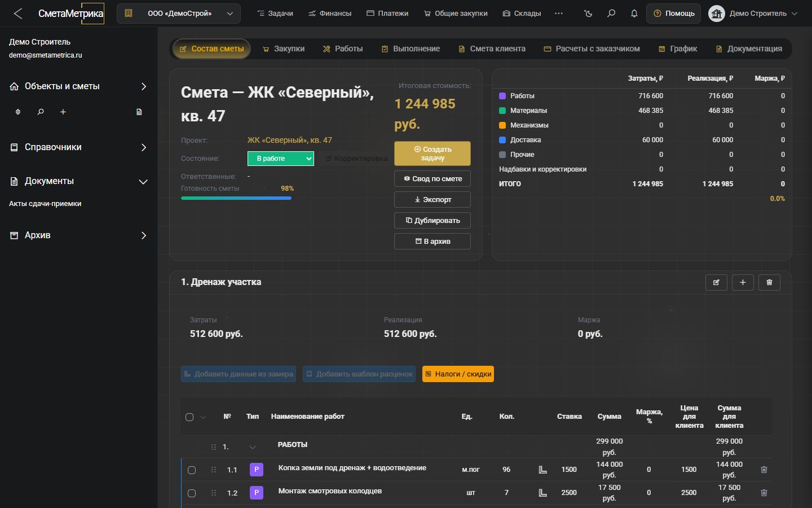The width and height of the screenshot is (812, 508).
Task: Edit section Дренаж участка with pencil icon
Action: pos(716,282)
